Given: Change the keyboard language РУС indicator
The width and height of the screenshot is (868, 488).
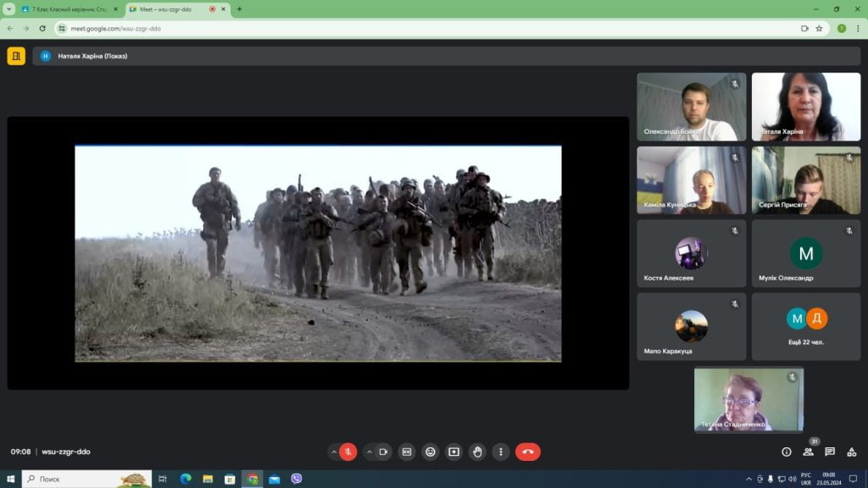Looking at the screenshot, I should (x=806, y=480).
